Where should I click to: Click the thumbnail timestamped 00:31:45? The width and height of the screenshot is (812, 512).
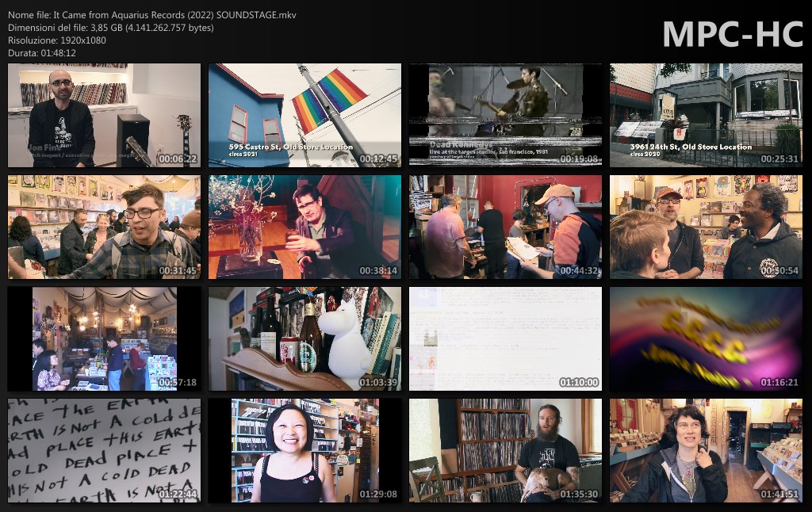tap(104, 227)
